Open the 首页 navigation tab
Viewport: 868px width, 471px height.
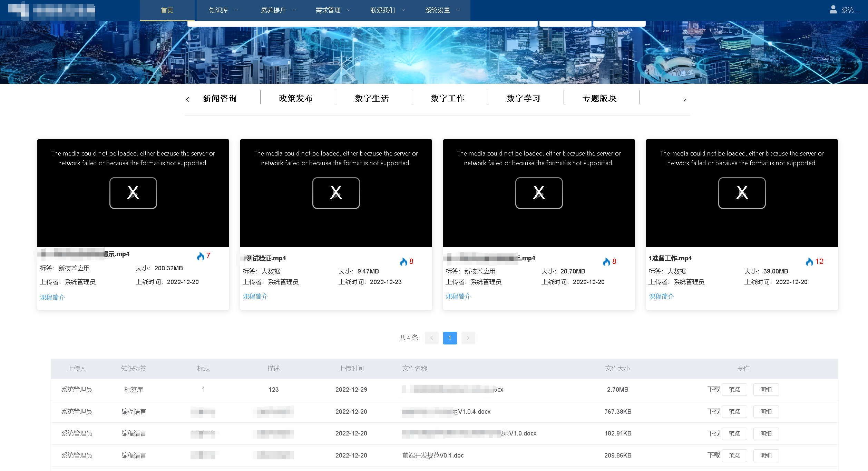167,10
